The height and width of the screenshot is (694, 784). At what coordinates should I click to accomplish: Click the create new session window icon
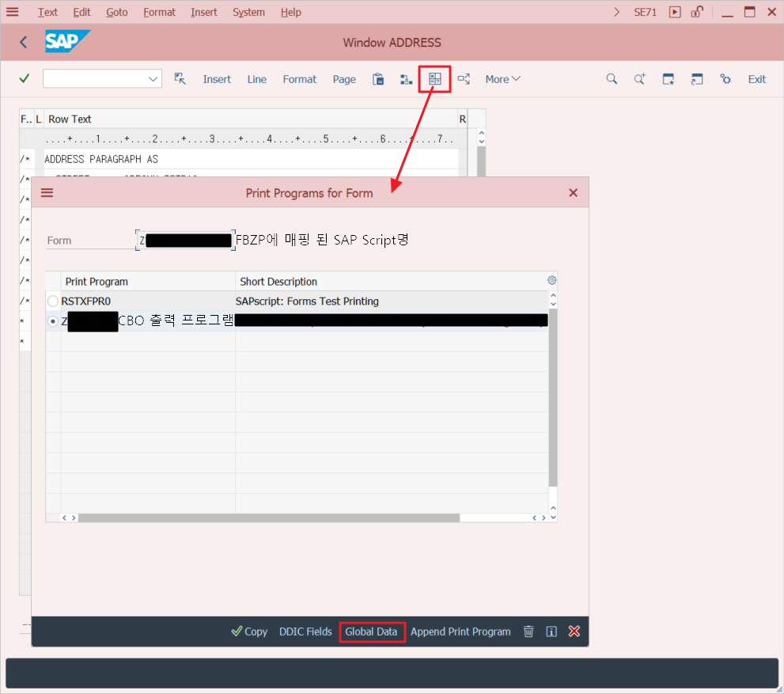point(668,79)
